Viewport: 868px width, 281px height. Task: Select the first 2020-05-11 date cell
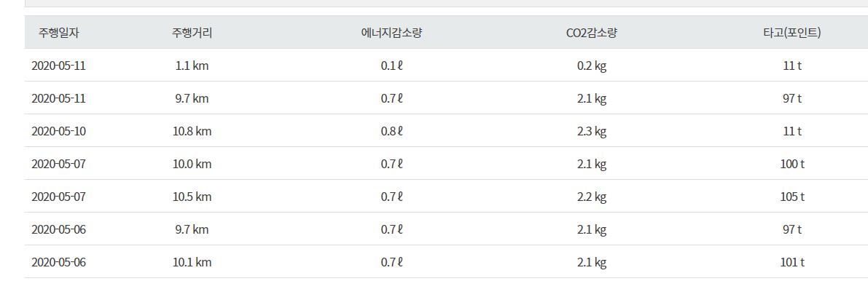[x=59, y=66]
